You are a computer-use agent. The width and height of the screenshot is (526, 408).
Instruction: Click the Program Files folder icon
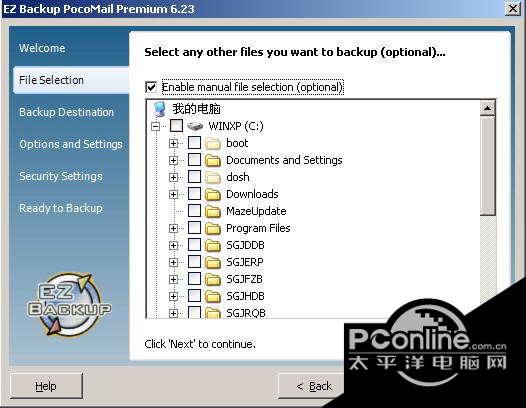(x=213, y=228)
